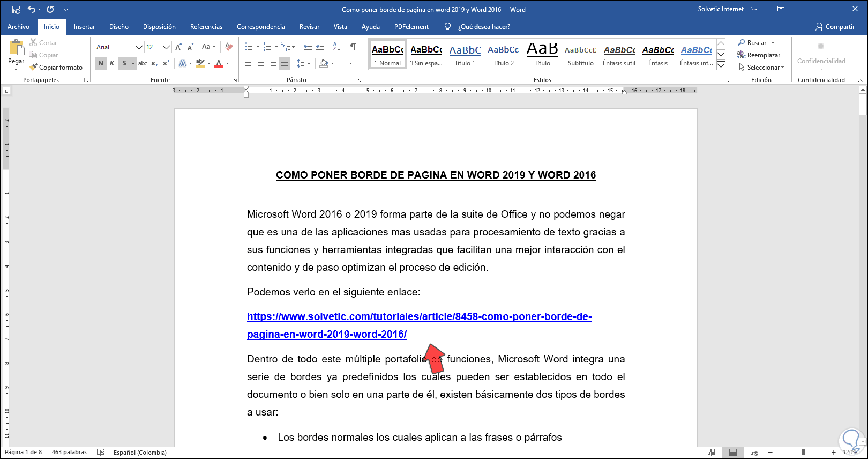Image resolution: width=868 pixels, height=459 pixels.
Task: Toggle italic (K) formatting
Action: 112,63
